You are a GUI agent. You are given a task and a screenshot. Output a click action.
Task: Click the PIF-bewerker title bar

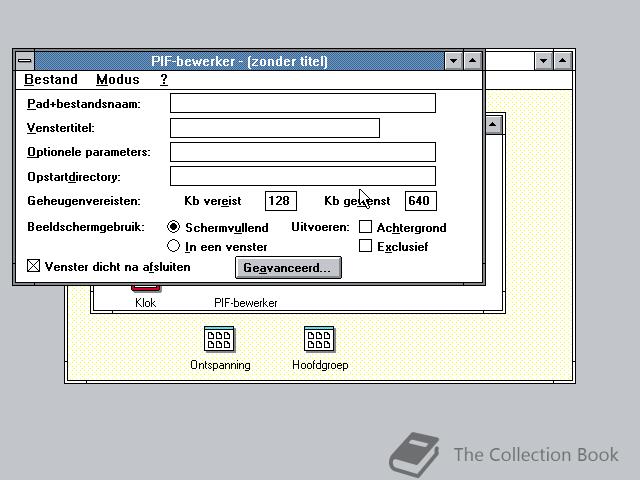point(239,61)
